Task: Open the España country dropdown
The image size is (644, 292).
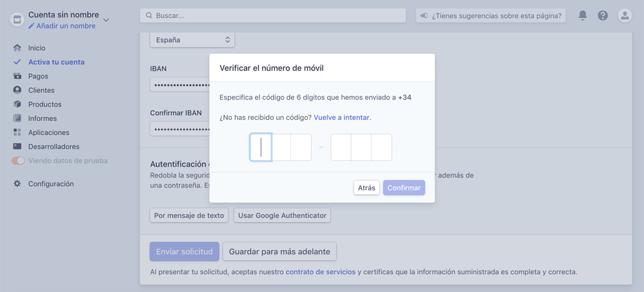Action: (x=192, y=40)
